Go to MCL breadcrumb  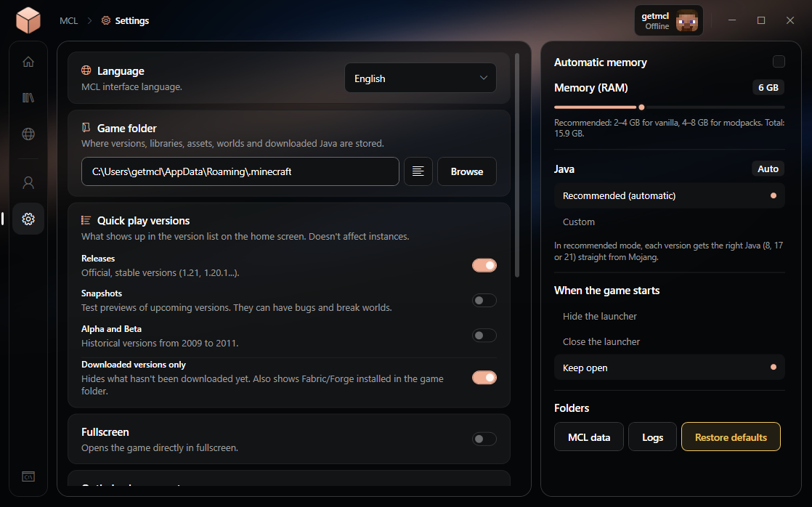tap(68, 21)
